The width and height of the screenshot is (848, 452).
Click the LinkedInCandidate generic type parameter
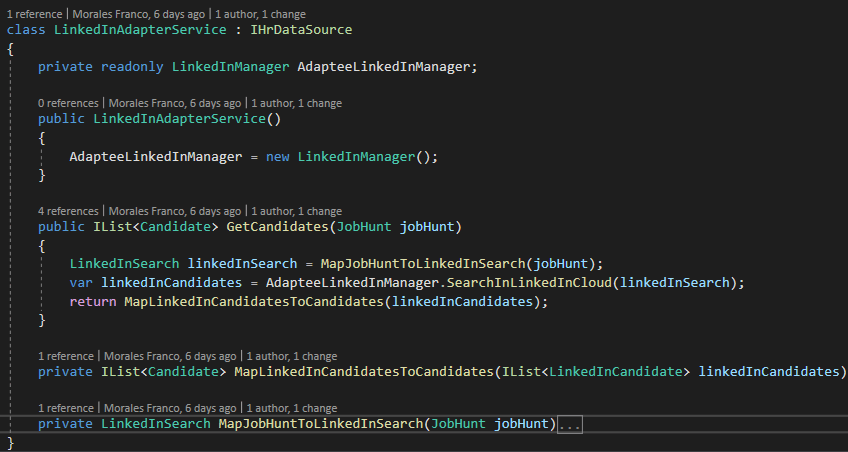click(x=615, y=371)
